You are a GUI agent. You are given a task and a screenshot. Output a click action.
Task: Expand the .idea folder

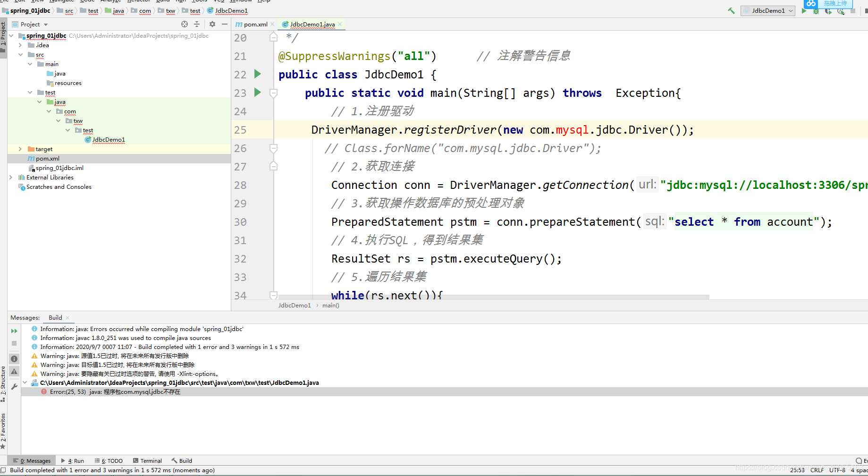coord(20,45)
